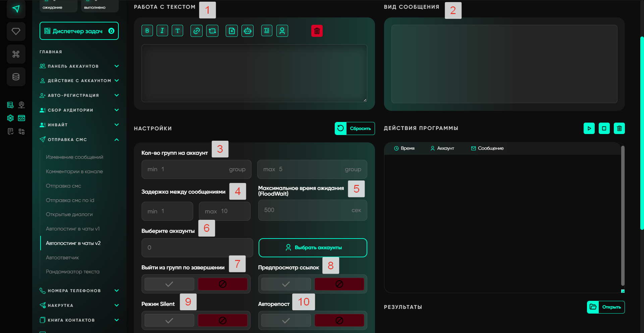Start the program with the play button

(589, 128)
